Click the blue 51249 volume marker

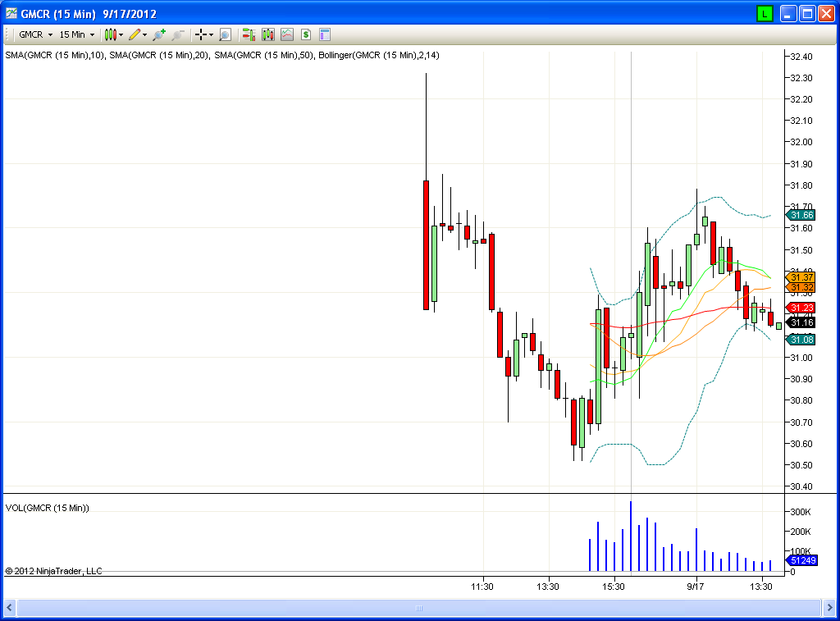click(802, 560)
